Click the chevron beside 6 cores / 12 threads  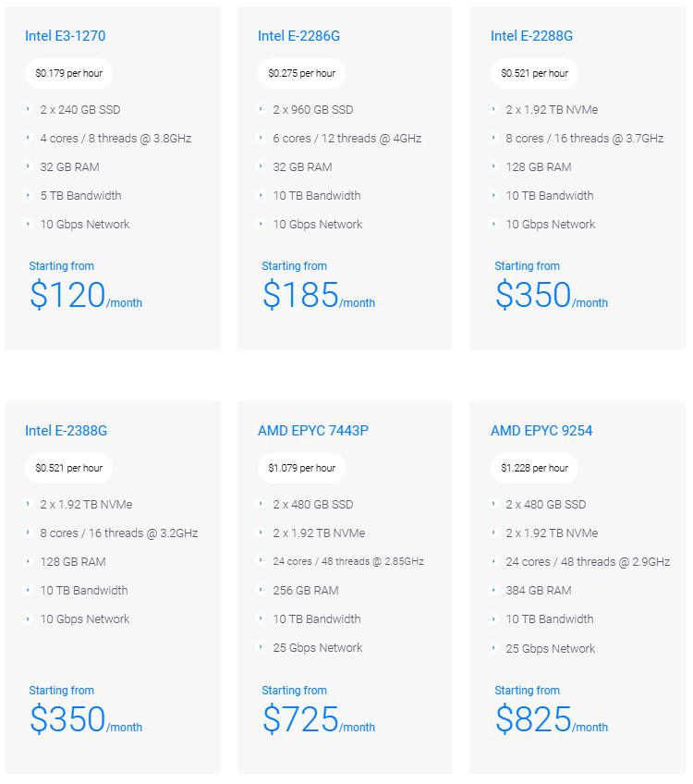tap(262, 138)
